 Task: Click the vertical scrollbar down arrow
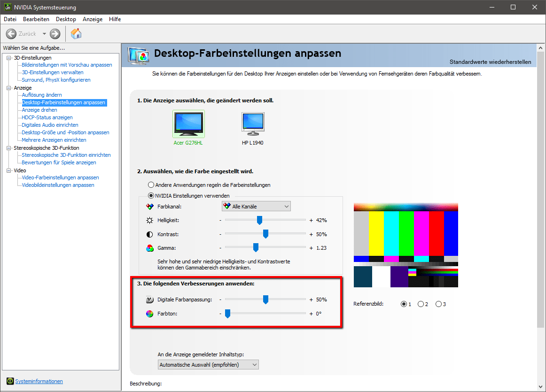(x=540, y=387)
